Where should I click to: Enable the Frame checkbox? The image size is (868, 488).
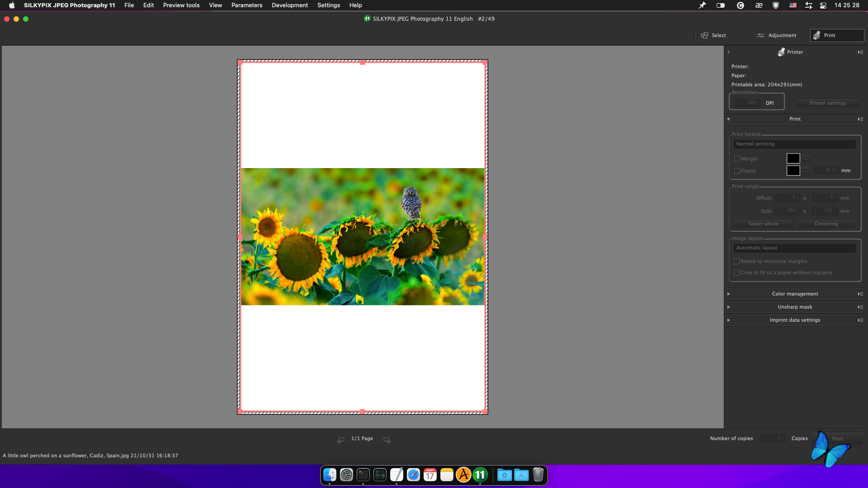(x=737, y=171)
